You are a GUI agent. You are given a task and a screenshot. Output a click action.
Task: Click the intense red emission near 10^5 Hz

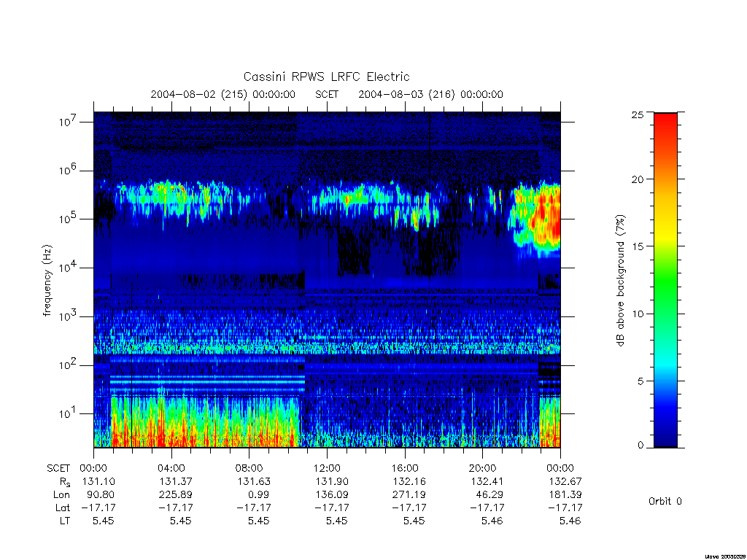click(548, 217)
